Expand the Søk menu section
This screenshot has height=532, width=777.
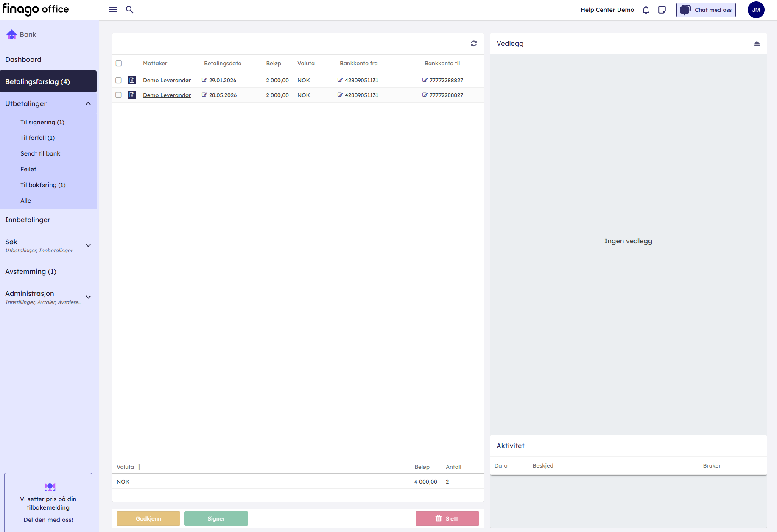88,245
